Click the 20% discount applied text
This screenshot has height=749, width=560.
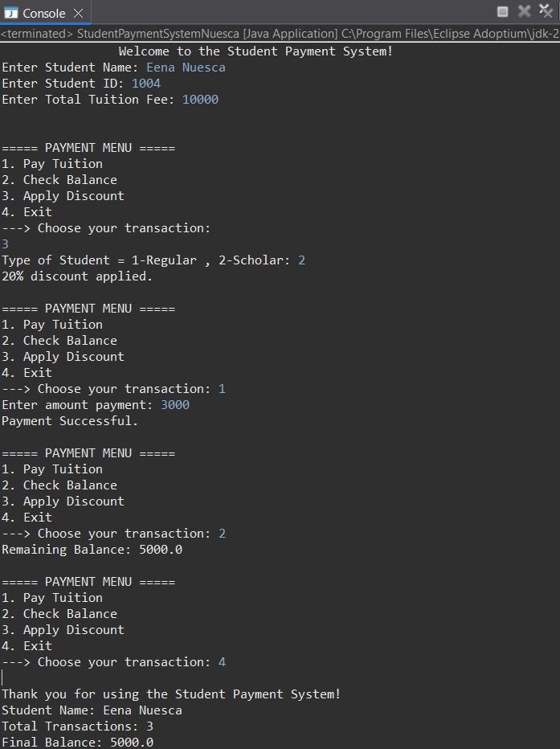coord(76,276)
